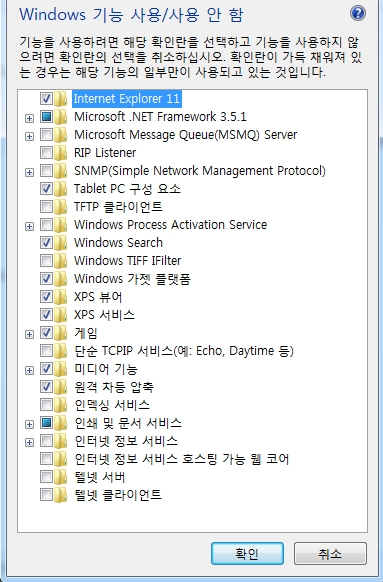
Task: Click the 취소 button
Action: [330, 553]
